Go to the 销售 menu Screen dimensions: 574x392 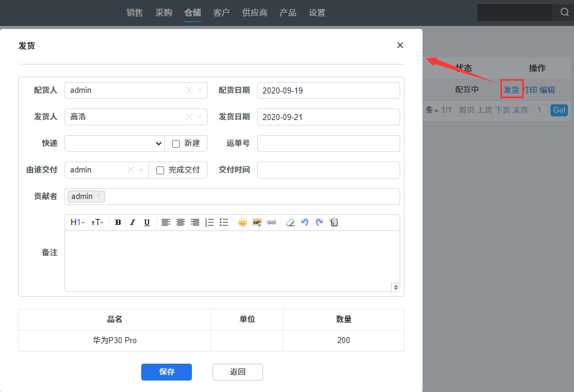(x=135, y=13)
